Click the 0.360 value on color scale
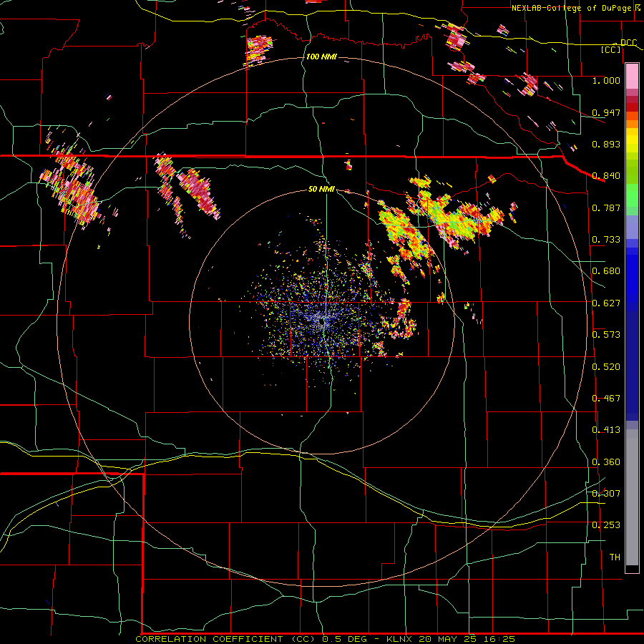Screen dimensions: 644x644 click(x=606, y=462)
